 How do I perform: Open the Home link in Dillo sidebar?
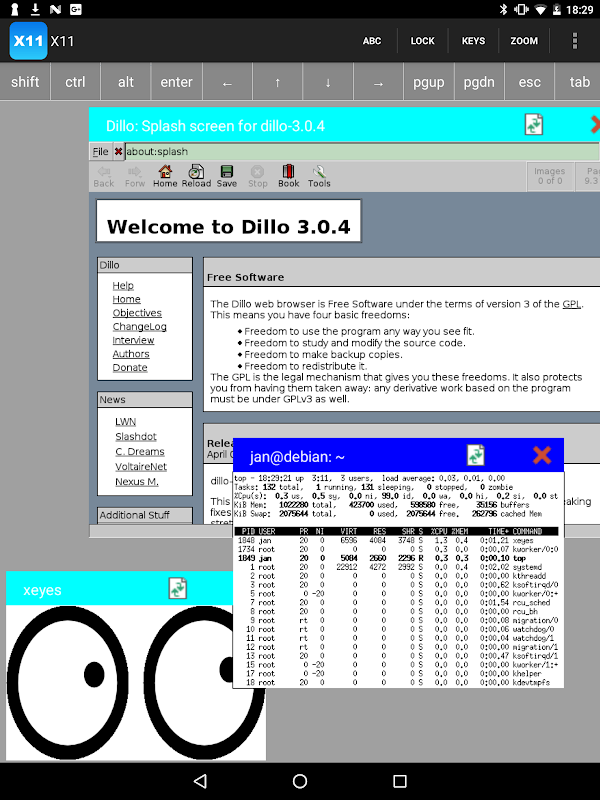pos(127,299)
